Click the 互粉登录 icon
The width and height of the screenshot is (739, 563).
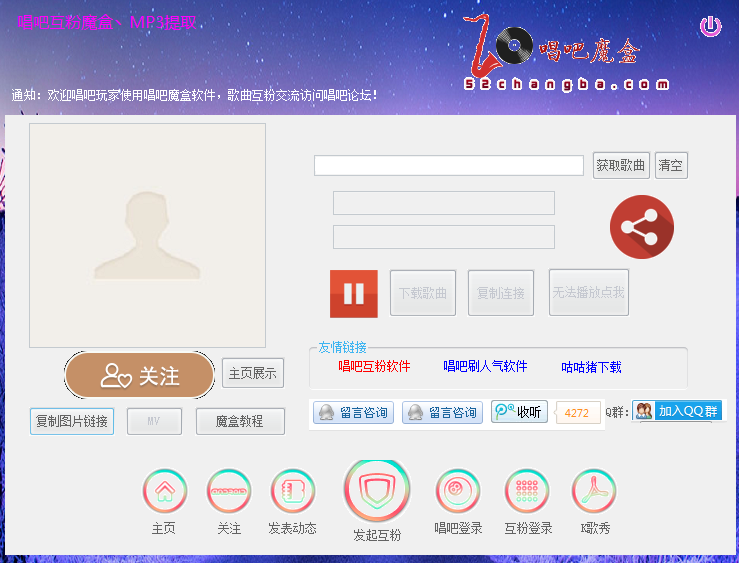(527, 491)
